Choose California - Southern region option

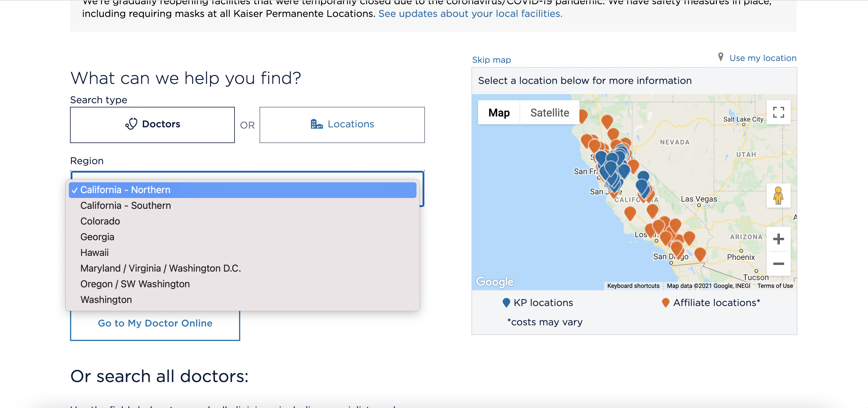point(242,206)
